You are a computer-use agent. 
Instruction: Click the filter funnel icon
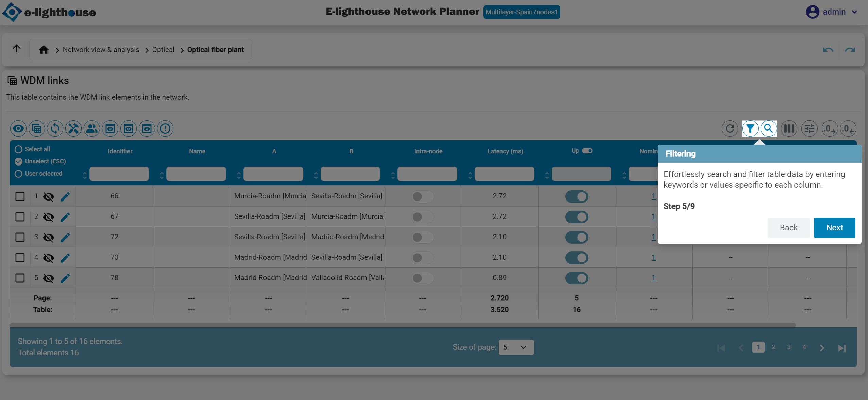tap(750, 128)
